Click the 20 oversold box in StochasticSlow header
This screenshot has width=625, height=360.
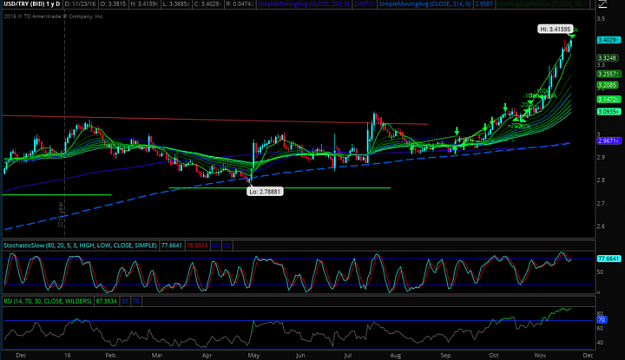pos(226,246)
